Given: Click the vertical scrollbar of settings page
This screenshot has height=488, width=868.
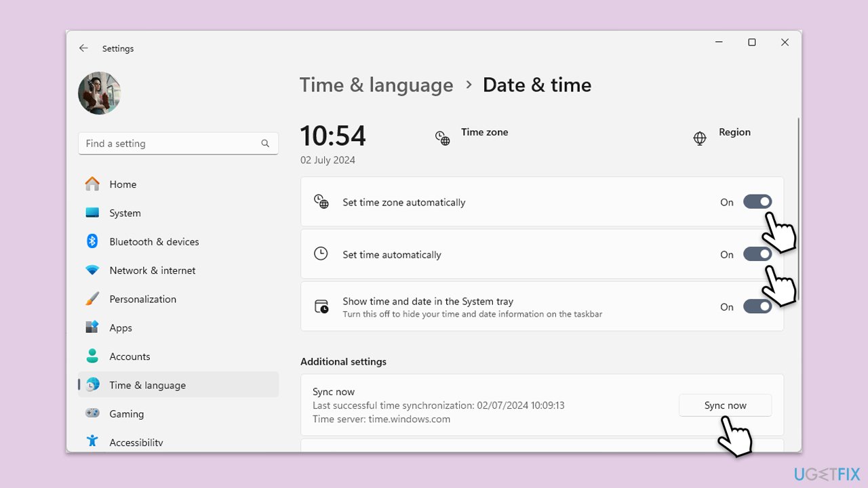Looking at the screenshot, I should tap(798, 209).
